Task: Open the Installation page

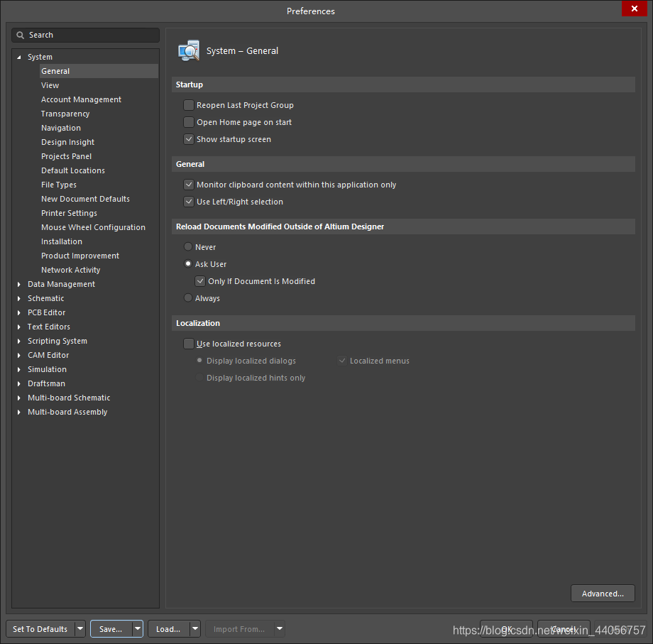Action: pyautogui.click(x=62, y=241)
